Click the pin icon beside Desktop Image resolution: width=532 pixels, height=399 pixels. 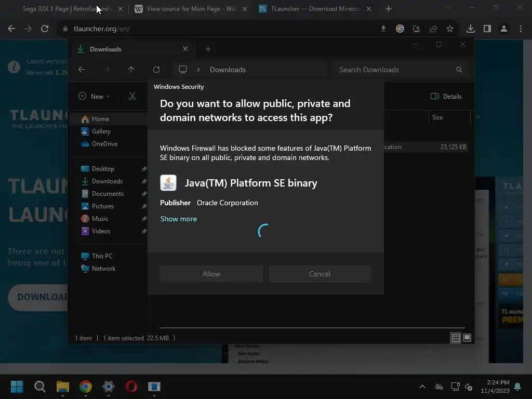pos(144,169)
